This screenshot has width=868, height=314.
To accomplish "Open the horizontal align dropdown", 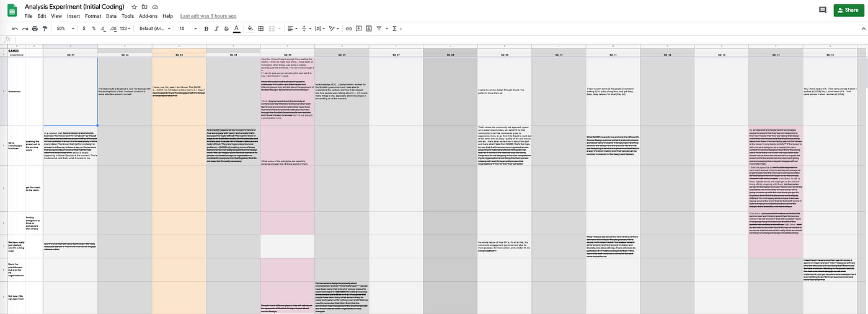I will 293,28.
